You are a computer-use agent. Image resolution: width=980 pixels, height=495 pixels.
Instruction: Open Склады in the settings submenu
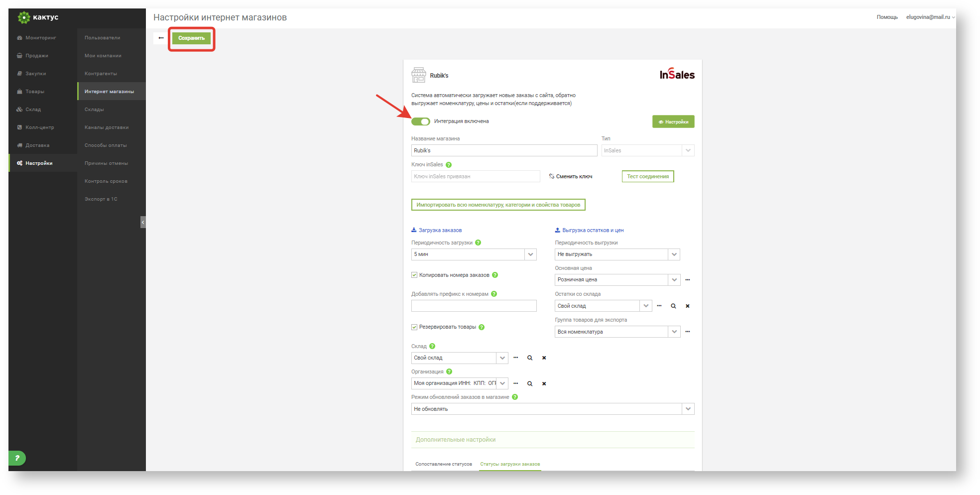click(x=94, y=110)
